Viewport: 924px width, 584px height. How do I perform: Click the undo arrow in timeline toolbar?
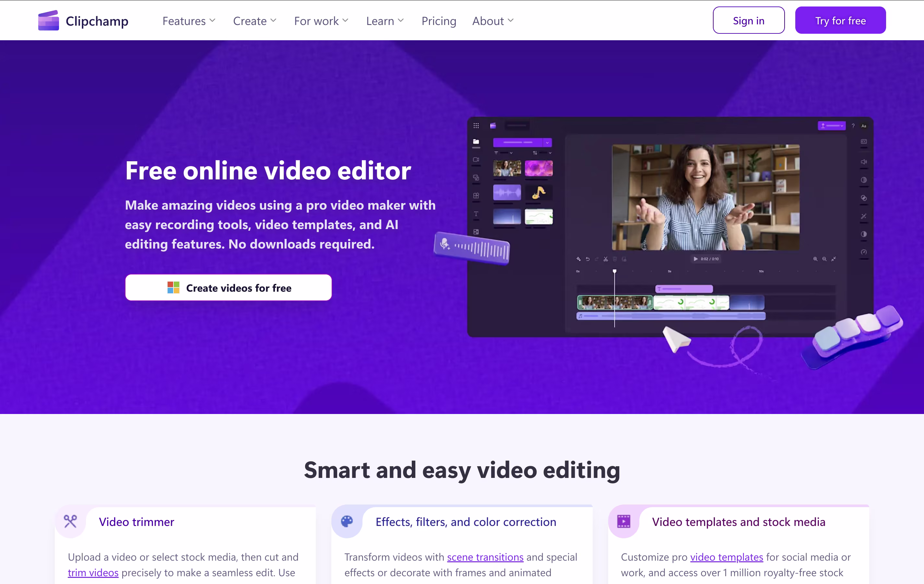pyautogui.click(x=587, y=259)
